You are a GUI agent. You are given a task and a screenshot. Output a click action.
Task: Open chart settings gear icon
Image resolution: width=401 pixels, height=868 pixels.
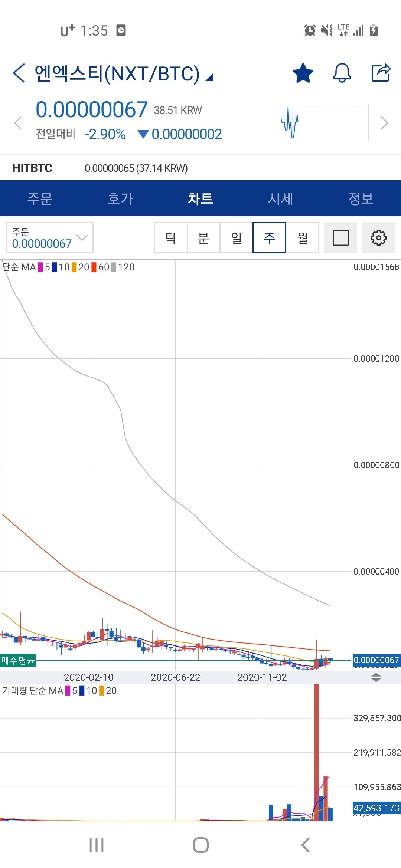pos(378,238)
